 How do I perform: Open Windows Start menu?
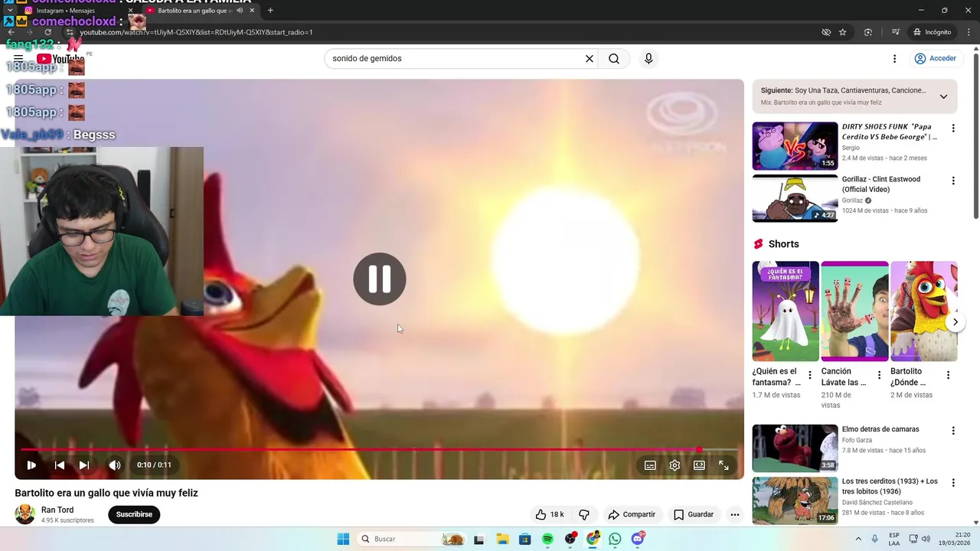tap(343, 540)
